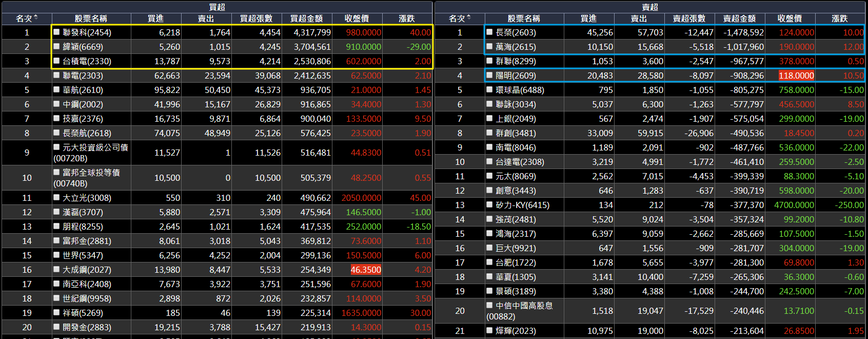Open stock name 聯詠(3034)
Viewport: 868px width, 339px height.
click(x=516, y=104)
